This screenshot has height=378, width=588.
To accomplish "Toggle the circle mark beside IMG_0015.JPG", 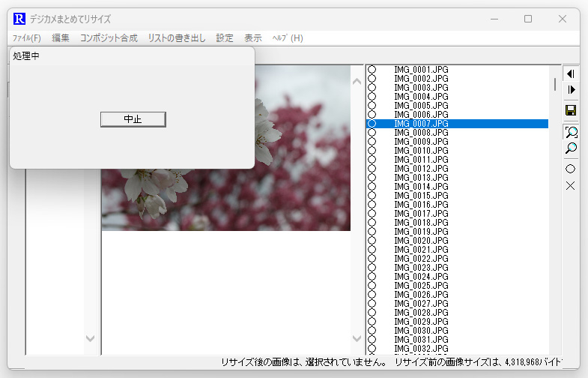I will (x=372, y=196).
